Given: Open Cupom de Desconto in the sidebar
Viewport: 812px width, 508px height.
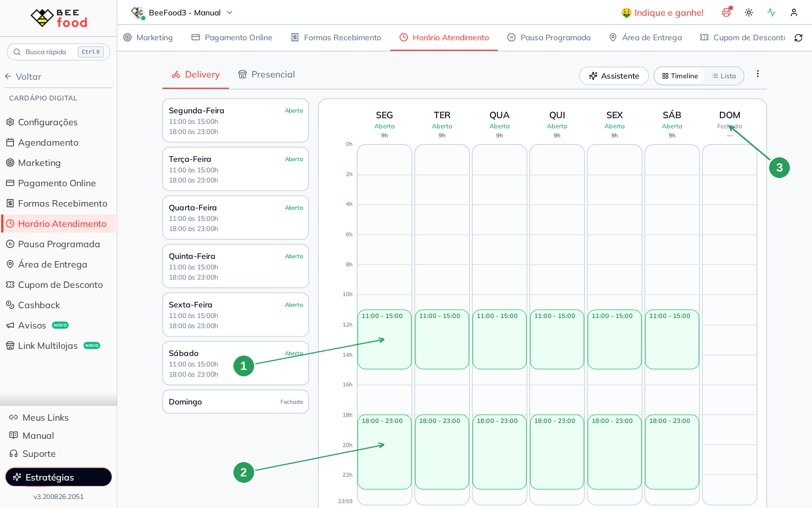Looking at the screenshot, I should click(x=59, y=284).
